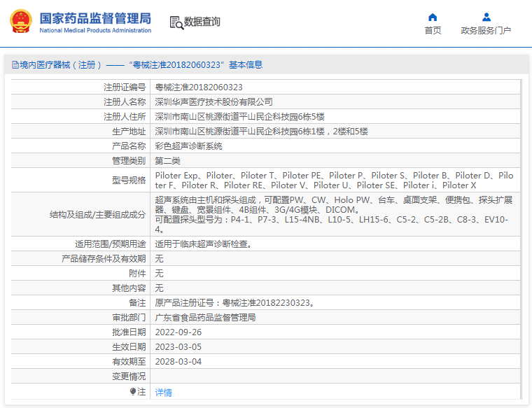Click the 附件 row label
532x408 pixels.
click(137, 274)
